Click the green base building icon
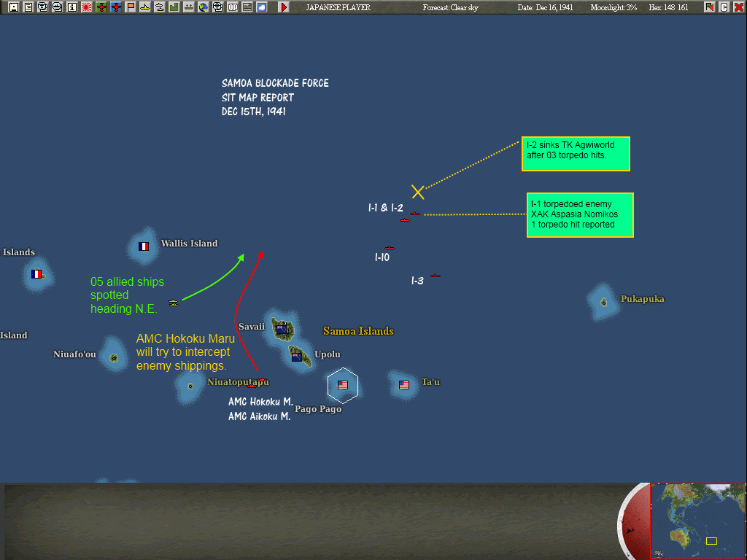 174,7
